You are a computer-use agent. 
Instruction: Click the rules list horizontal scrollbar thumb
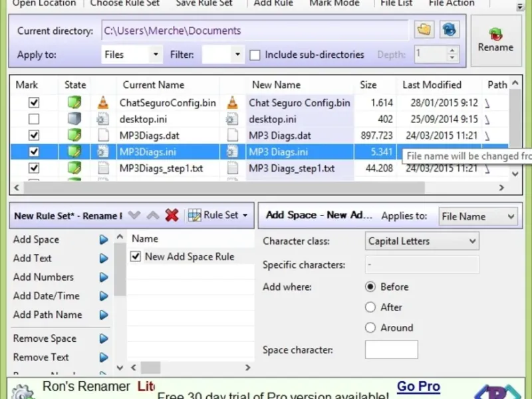(151, 368)
